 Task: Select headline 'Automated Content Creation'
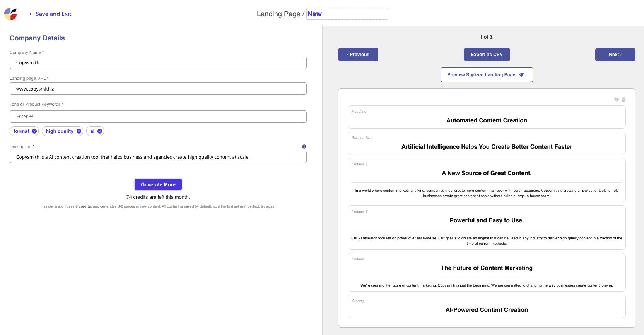pos(487,120)
